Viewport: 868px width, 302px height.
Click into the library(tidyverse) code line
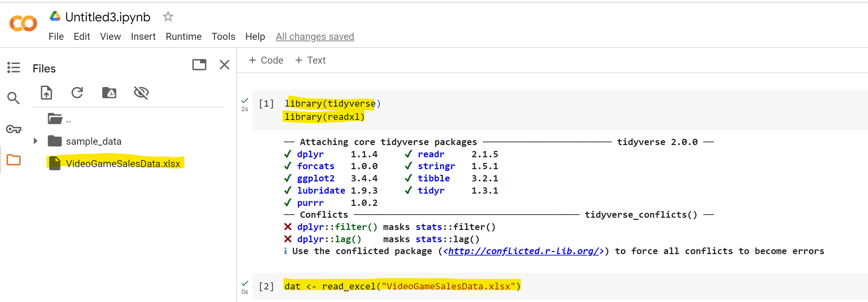pyautogui.click(x=332, y=103)
